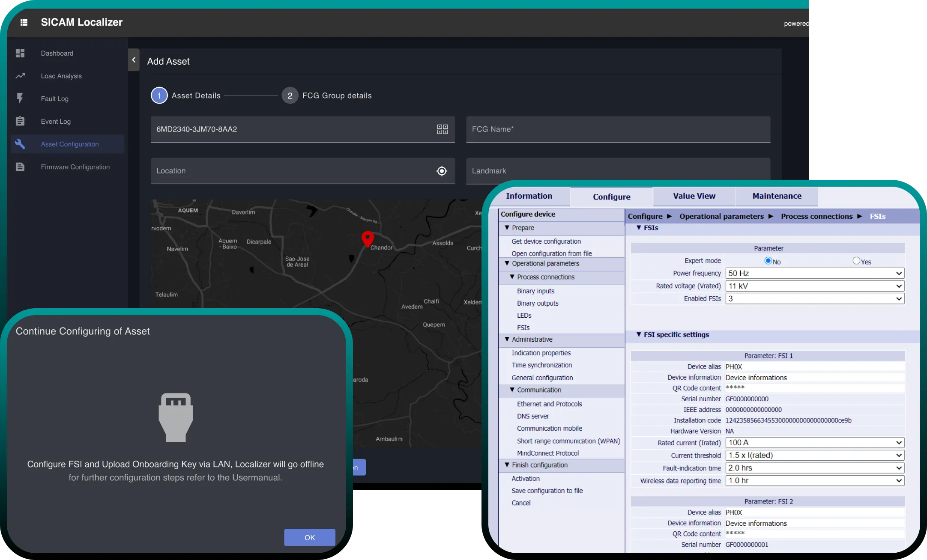The height and width of the screenshot is (560, 927).
Task: Click the Landmark input field
Action: (x=618, y=171)
